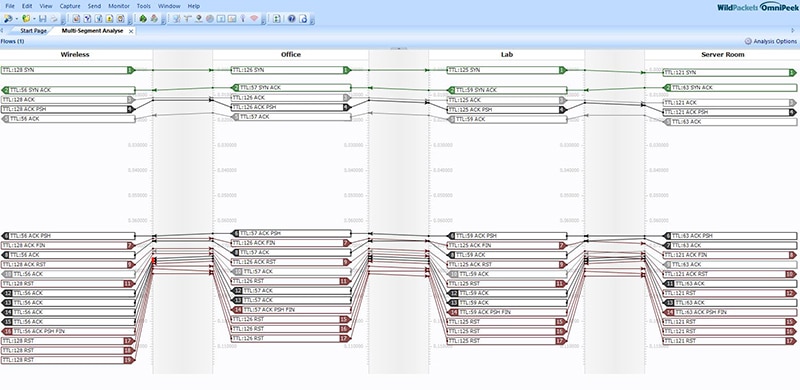Viewport: 800px width, 390px height.
Task: Open the Capture menu
Action: [x=70, y=6]
